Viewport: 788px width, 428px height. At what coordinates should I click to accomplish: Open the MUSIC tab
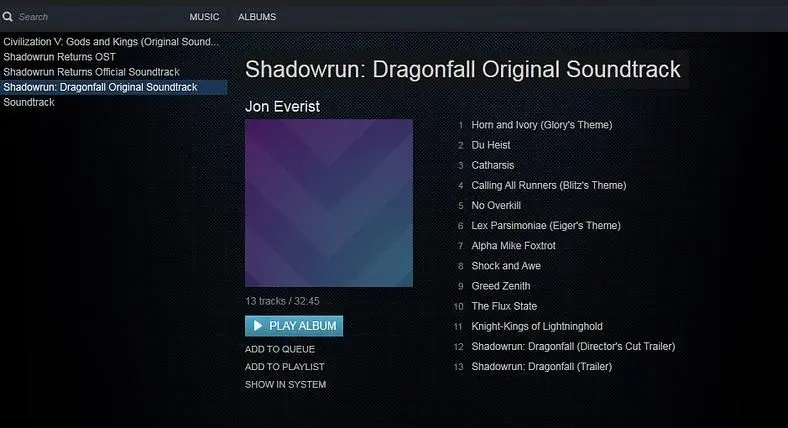204,17
